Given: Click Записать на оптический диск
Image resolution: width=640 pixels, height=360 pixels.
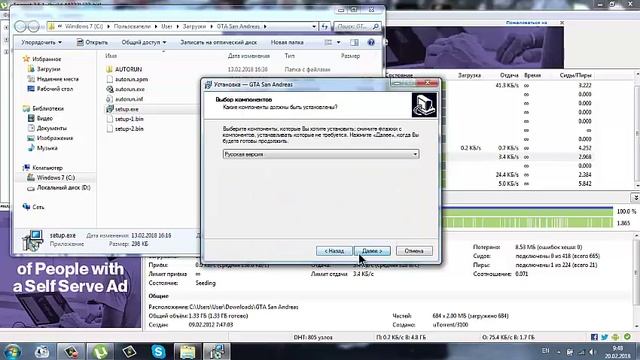Looking at the screenshot, I should (218, 42).
